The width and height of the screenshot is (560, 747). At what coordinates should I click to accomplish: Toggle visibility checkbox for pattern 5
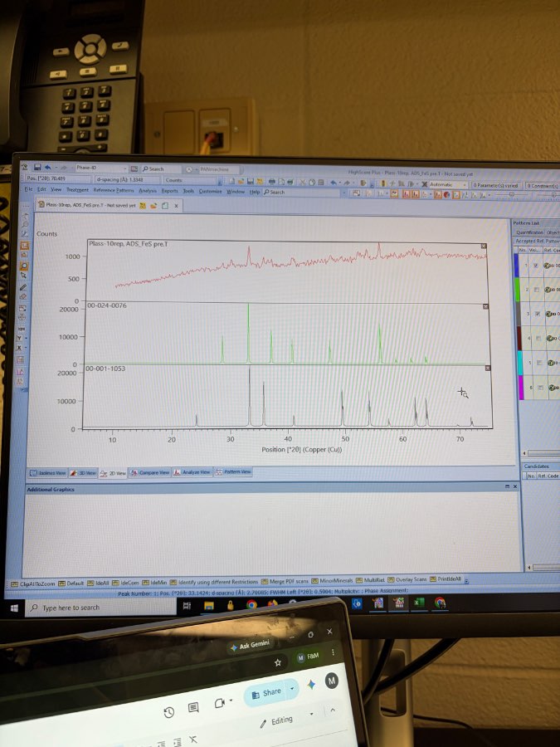coord(539,363)
